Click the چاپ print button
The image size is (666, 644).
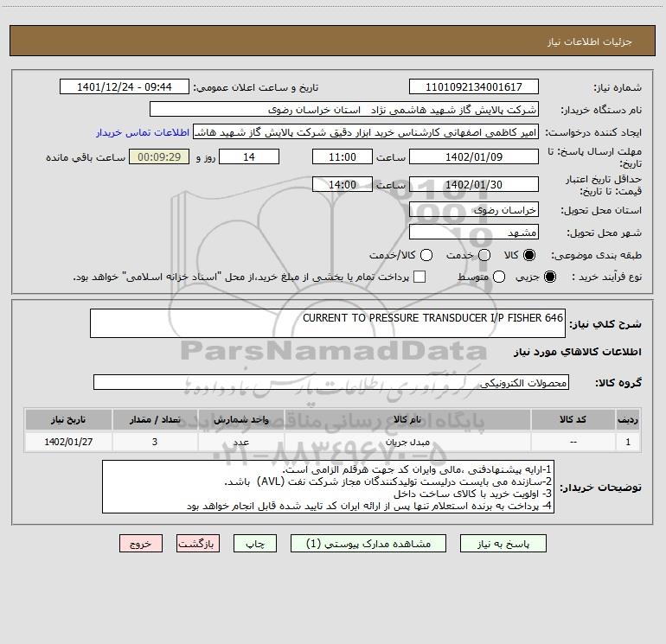pos(255,544)
